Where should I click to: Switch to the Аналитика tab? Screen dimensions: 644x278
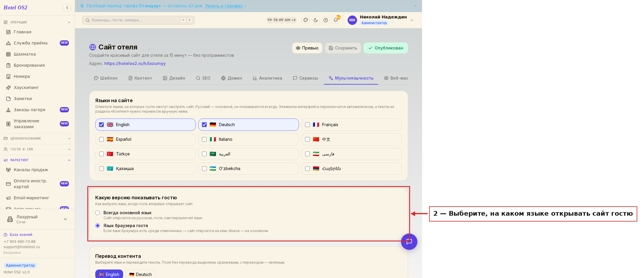coord(267,78)
